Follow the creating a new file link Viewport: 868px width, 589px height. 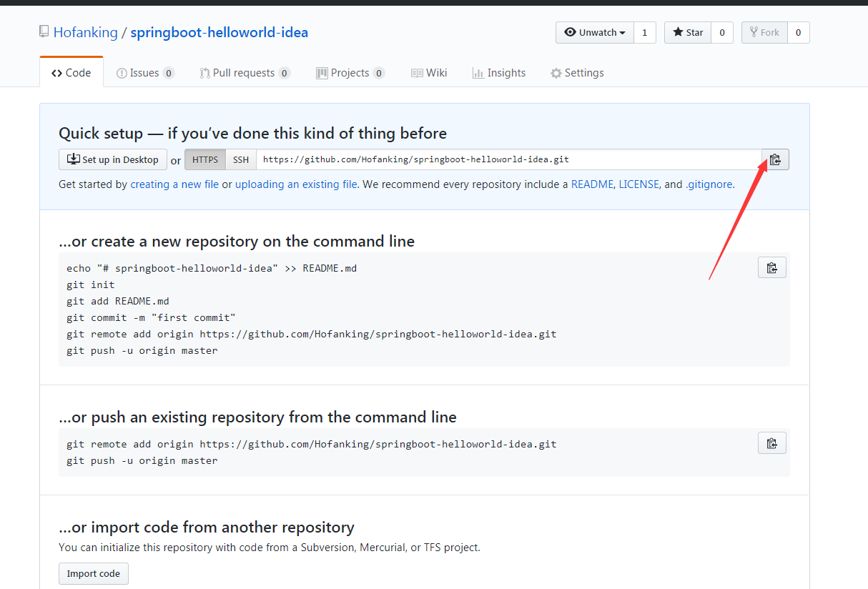pos(174,184)
